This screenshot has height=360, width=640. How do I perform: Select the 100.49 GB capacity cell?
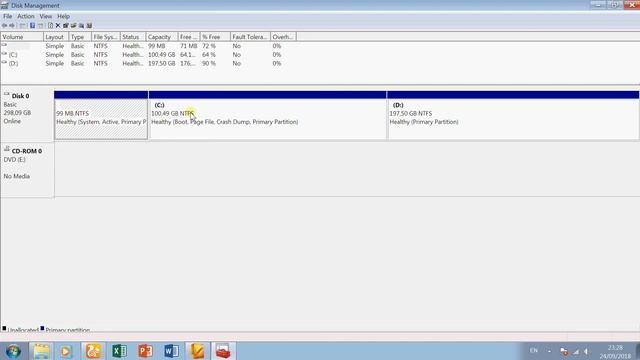(162, 55)
